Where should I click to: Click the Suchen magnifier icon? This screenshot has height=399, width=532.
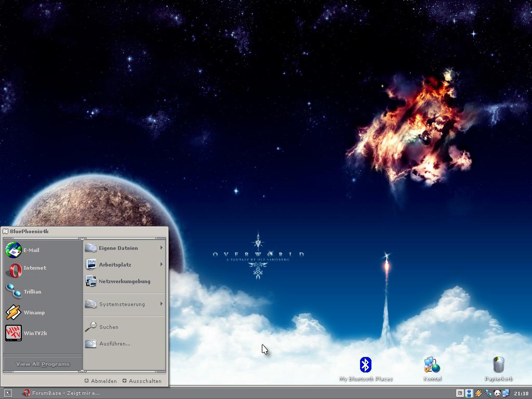pyautogui.click(x=90, y=327)
